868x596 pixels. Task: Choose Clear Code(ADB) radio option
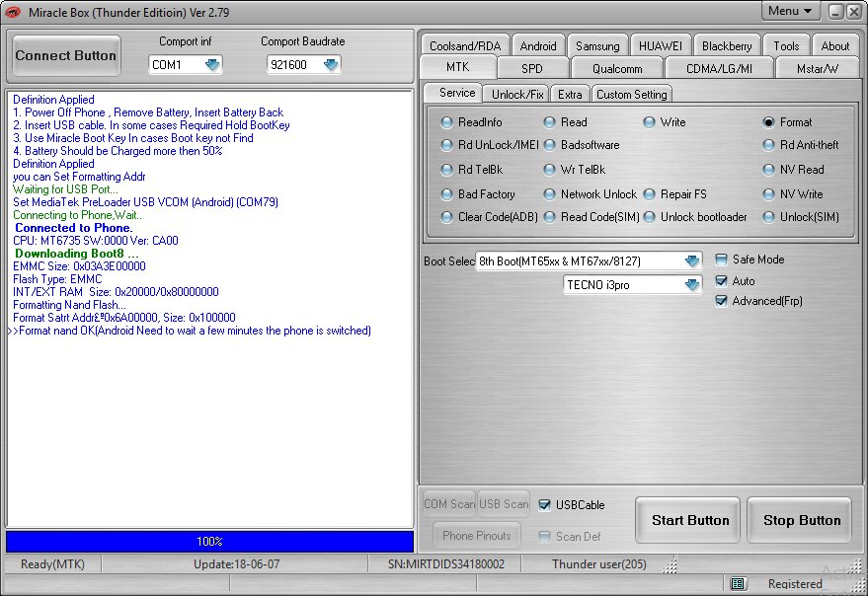click(x=446, y=217)
